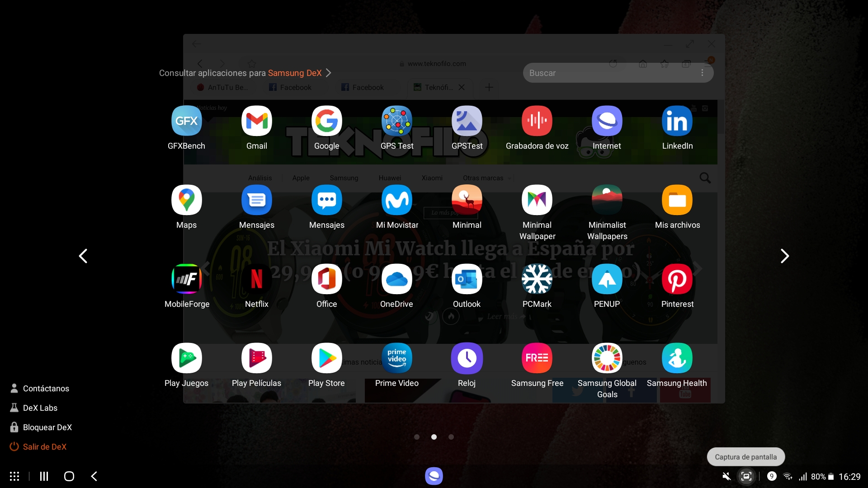Expand the Samsung DeX apps chevron
Image resolution: width=868 pixels, height=488 pixels.
click(x=329, y=73)
